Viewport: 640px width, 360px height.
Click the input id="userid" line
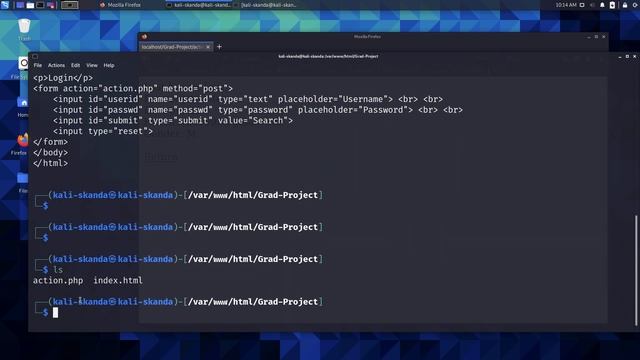click(x=248, y=99)
